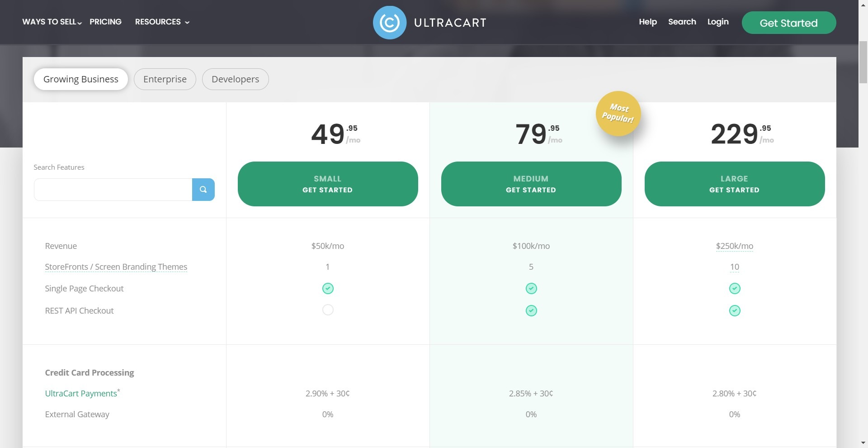This screenshot has width=868, height=448.
Task: Click the 2.85% + 30¢ rate
Action: 531,394
